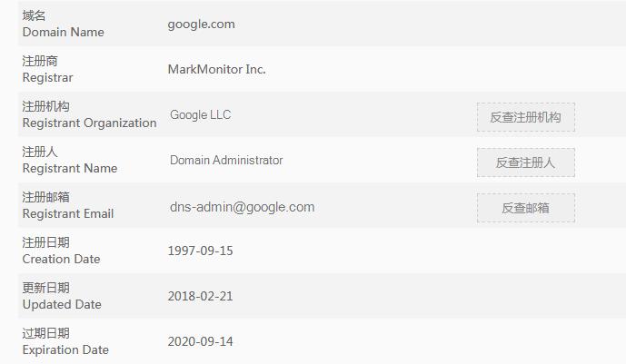Click the google.com domain name value
This screenshot has width=626, height=364.
click(x=201, y=25)
